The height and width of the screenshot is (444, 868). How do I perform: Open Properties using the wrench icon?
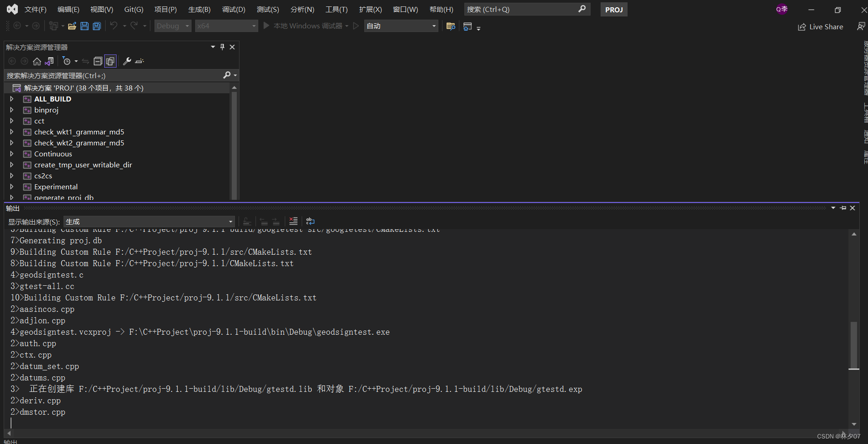[x=127, y=61]
